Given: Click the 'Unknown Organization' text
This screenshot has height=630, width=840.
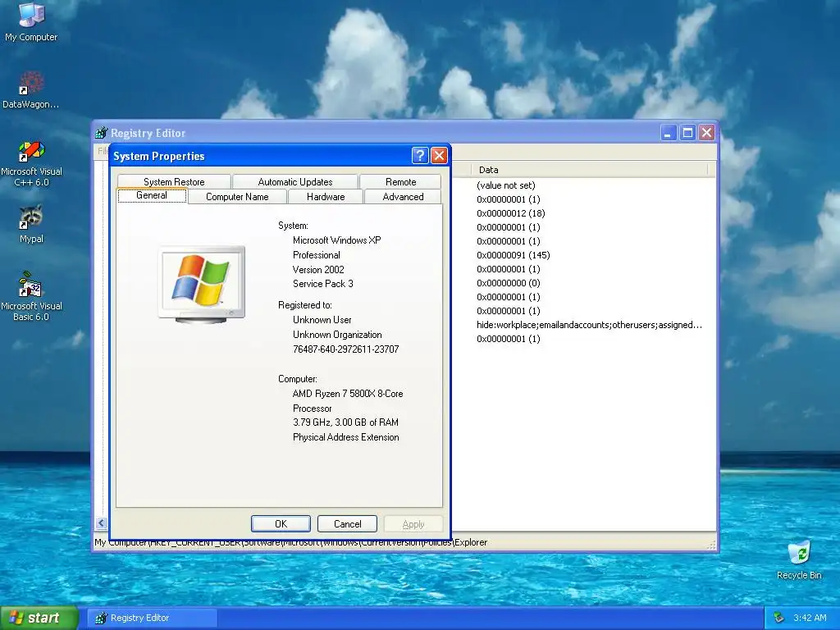Looking at the screenshot, I should [337, 335].
